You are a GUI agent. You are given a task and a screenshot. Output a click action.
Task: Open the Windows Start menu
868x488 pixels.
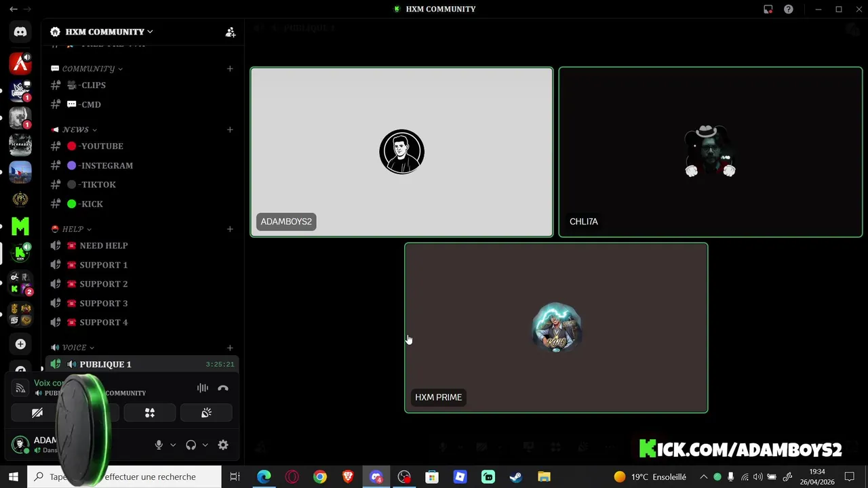pyautogui.click(x=14, y=477)
